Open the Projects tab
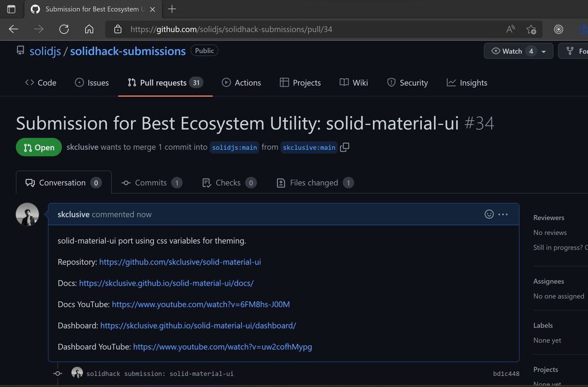Image resolution: width=588 pixels, height=387 pixels. (x=300, y=83)
